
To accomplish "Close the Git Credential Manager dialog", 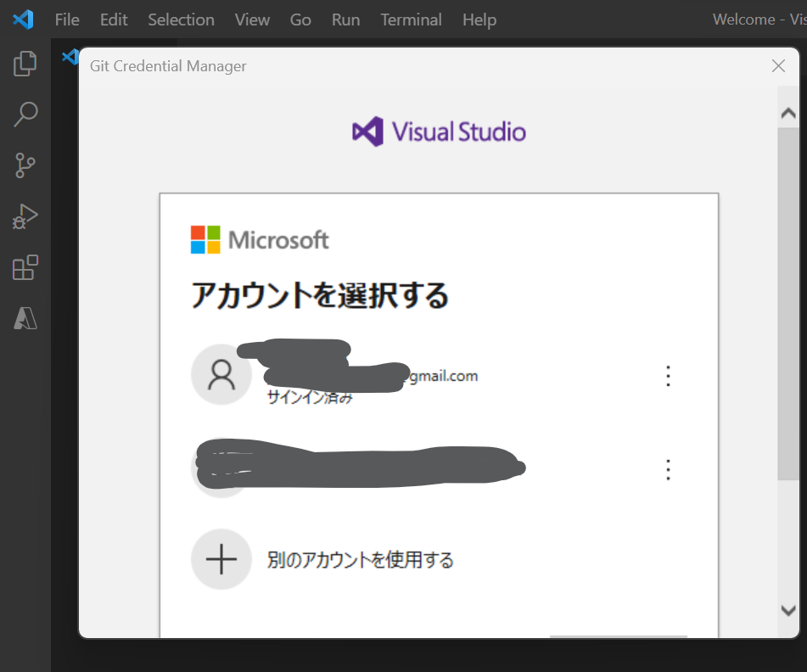I will 778,66.
